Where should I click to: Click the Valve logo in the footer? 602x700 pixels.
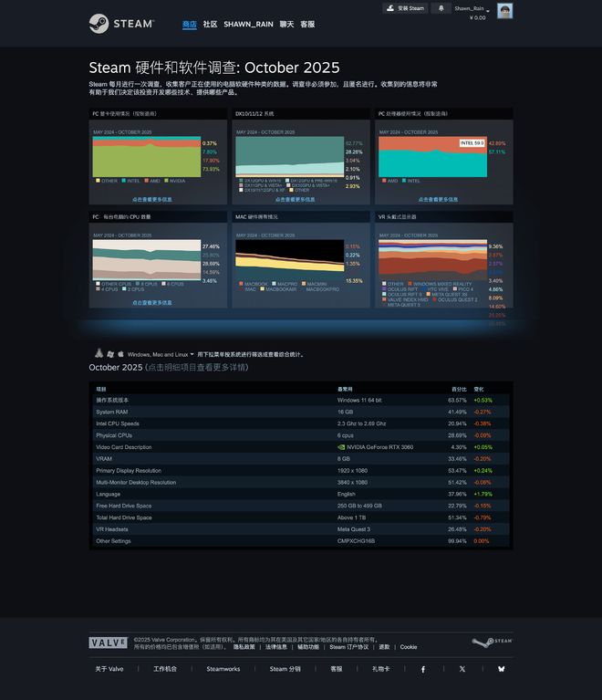(108, 643)
